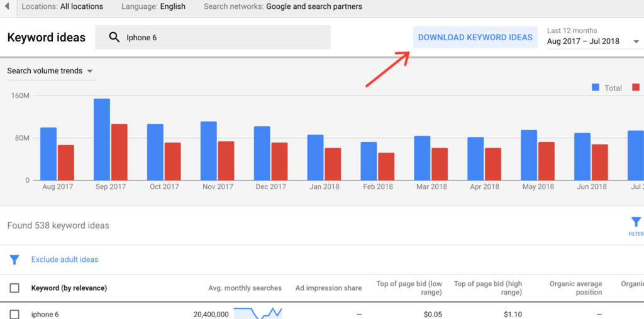Open the iphone 6 trend sparkline
The height and width of the screenshot is (319, 644).
coord(257,313)
